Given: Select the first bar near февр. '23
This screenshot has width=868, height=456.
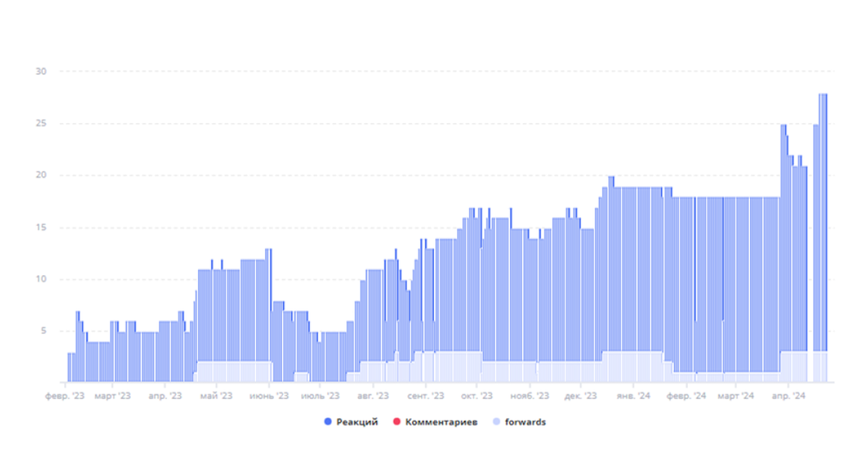Looking at the screenshot, I should pos(69,368).
